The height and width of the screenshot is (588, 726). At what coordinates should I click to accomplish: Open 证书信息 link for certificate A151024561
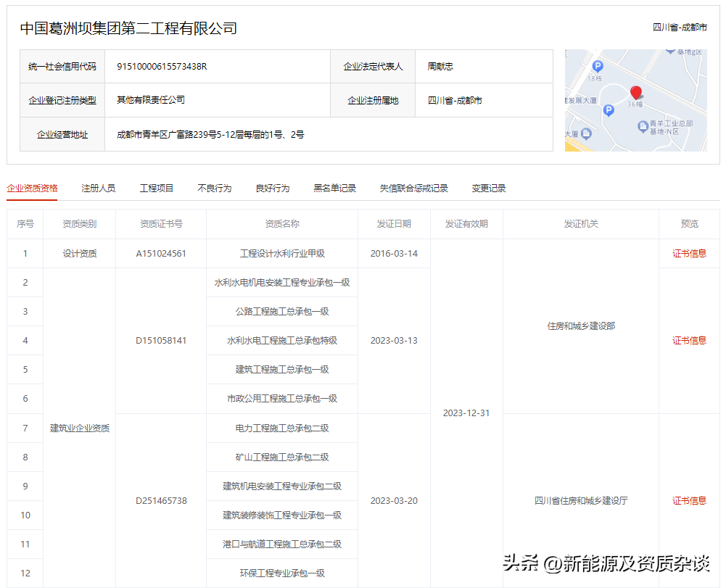690,253
